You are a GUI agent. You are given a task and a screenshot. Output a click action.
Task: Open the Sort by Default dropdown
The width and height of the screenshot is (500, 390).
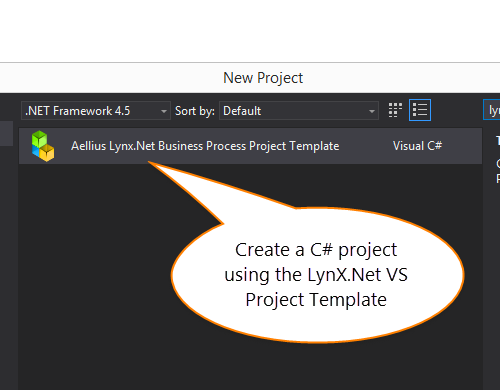[299, 111]
